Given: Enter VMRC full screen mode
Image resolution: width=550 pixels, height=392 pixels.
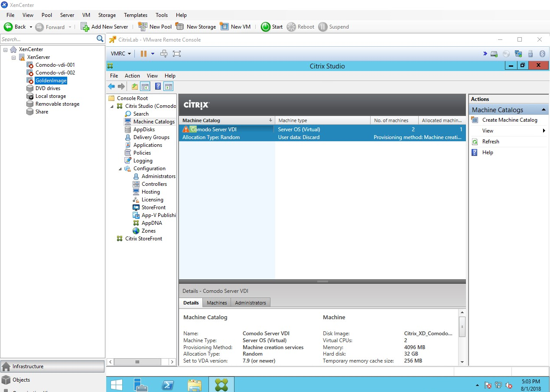Looking at the screenshot, I should [177, 54].
